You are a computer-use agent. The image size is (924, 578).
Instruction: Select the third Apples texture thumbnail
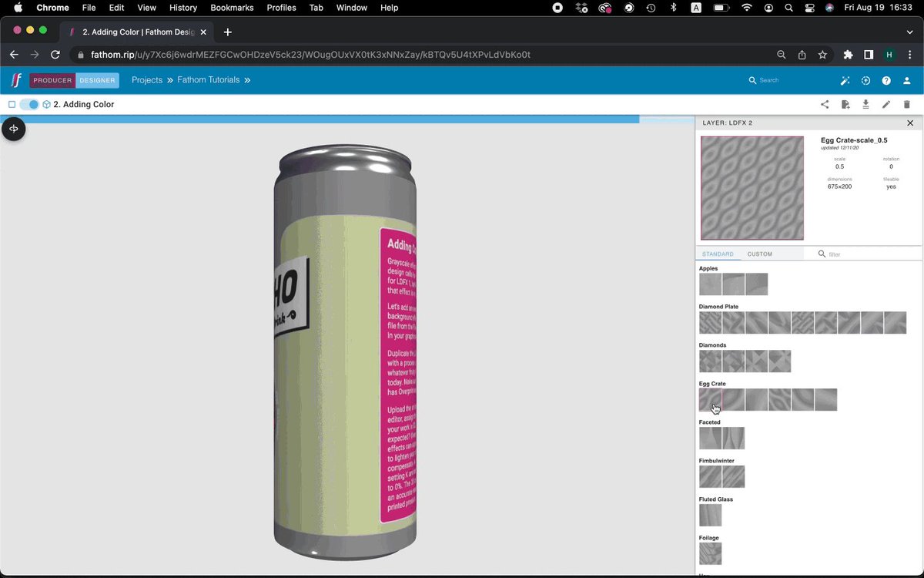[x=756, y=284]
